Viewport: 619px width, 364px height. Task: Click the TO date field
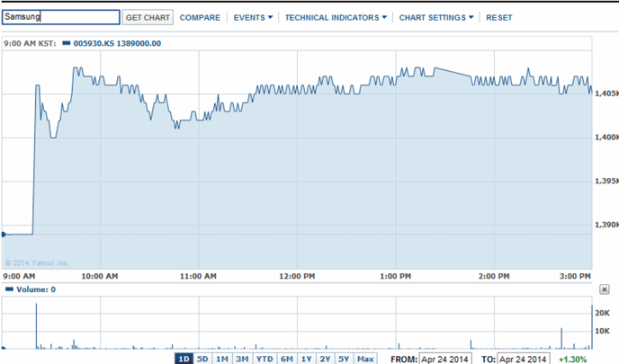(523, 359)
